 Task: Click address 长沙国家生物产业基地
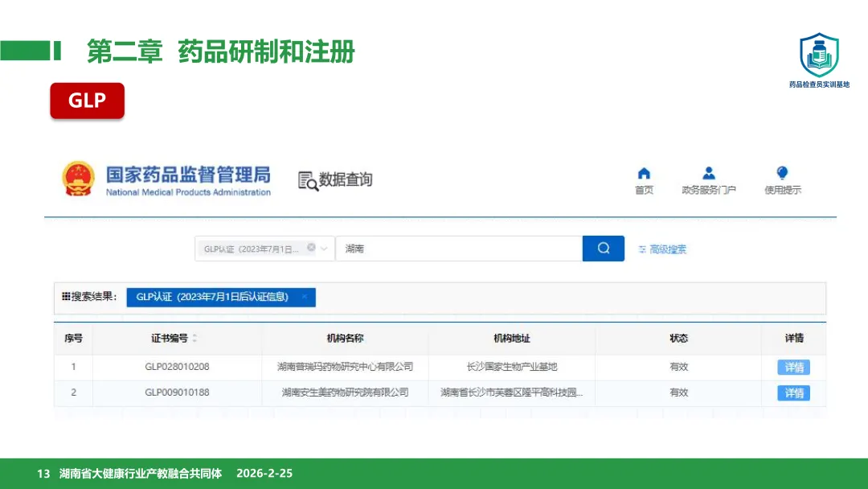click(511, 367)
